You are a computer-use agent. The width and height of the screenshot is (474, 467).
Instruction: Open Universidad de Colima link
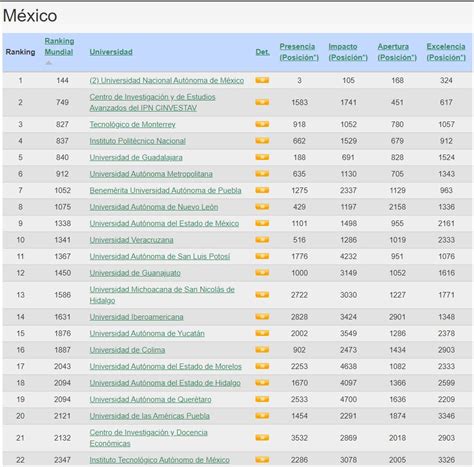click(127, 350)
